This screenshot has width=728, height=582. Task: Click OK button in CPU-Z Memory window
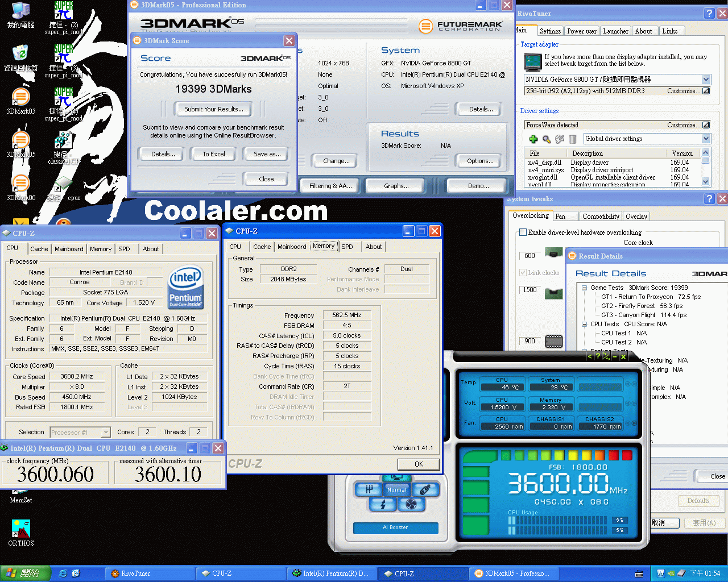(x=419, y=464)
